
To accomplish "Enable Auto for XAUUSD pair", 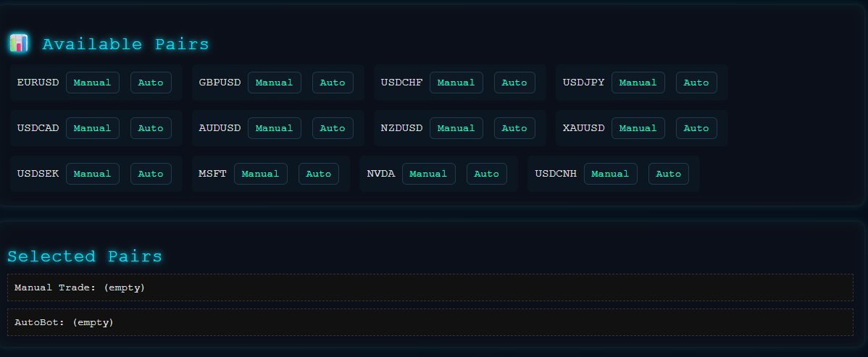I will pyautogui.click(x=696, y=128).
